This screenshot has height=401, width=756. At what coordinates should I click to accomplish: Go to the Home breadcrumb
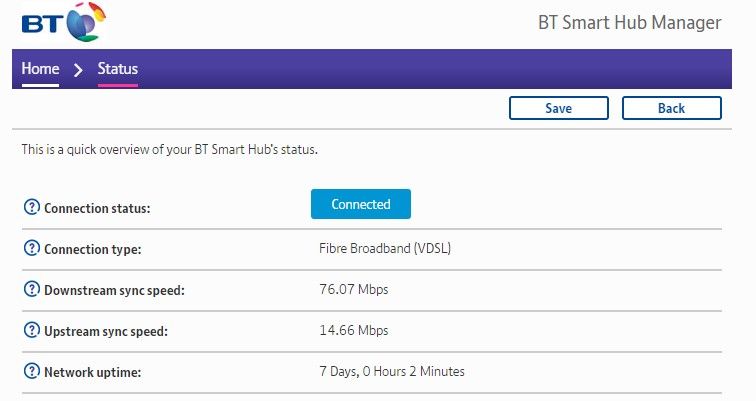[41, 69]
